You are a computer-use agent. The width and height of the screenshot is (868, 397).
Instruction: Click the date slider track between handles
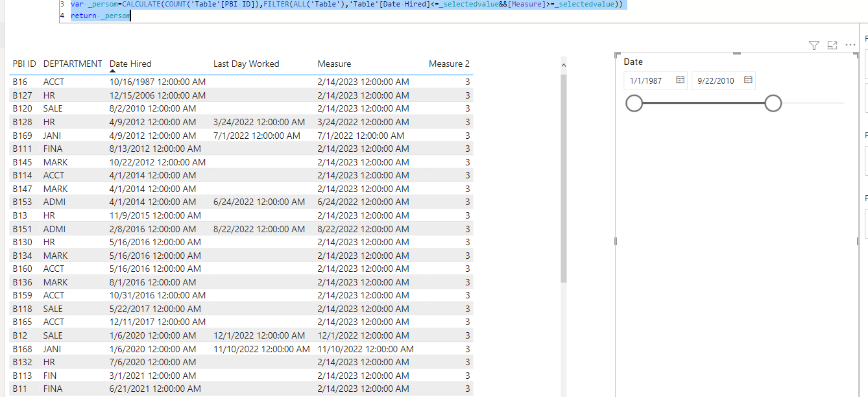(x=703, y=103)
